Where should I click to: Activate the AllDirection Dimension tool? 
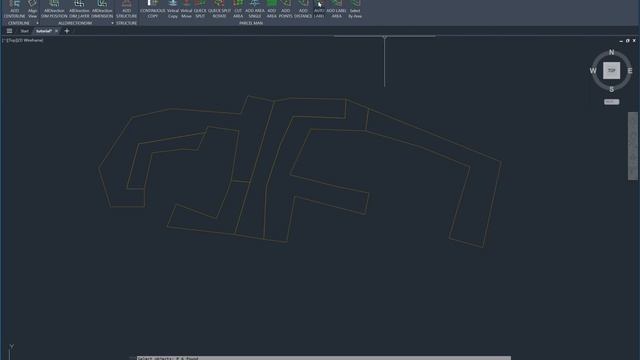(102, 9)
